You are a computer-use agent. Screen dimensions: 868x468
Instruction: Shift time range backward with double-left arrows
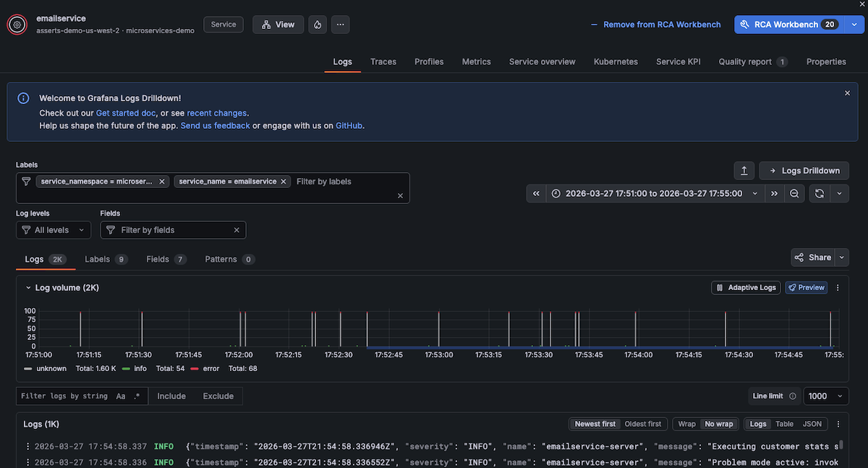(x=536, y=194)
